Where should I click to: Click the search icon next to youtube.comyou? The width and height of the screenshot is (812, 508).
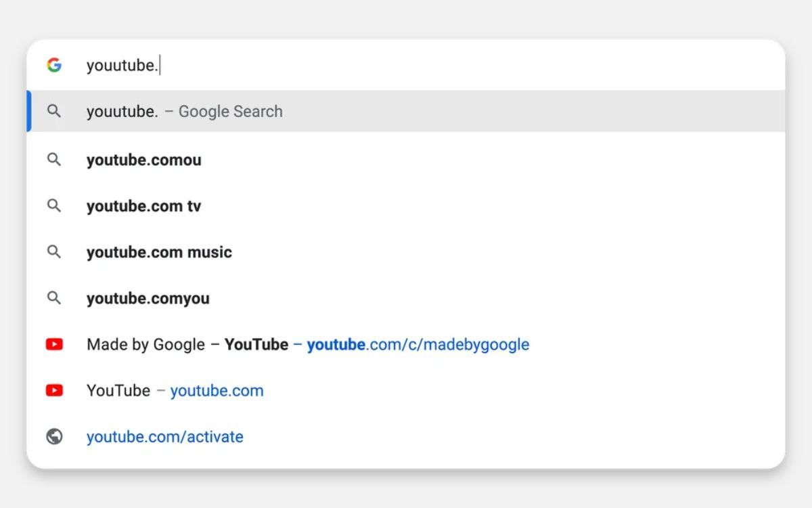click(x=54, y=298)
